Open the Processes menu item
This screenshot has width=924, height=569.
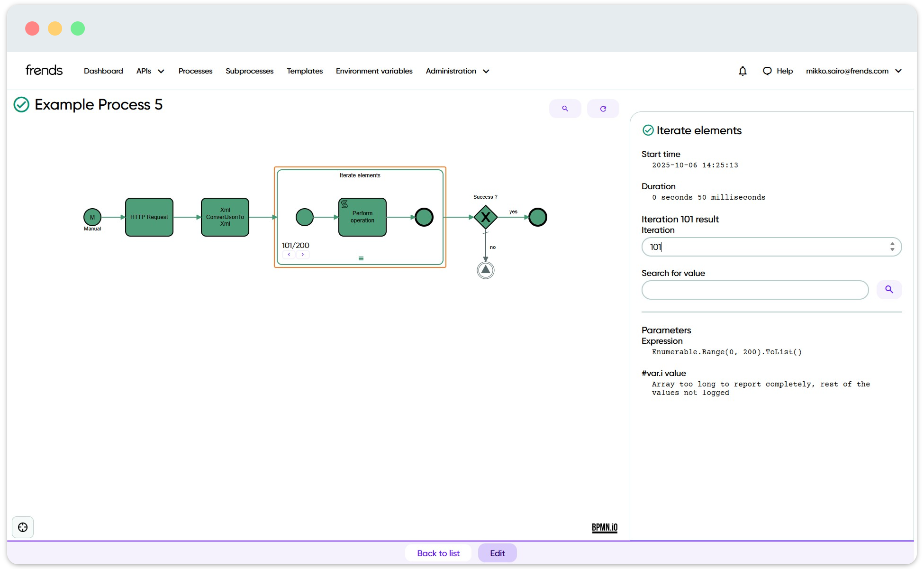click(x=195, y=71)
